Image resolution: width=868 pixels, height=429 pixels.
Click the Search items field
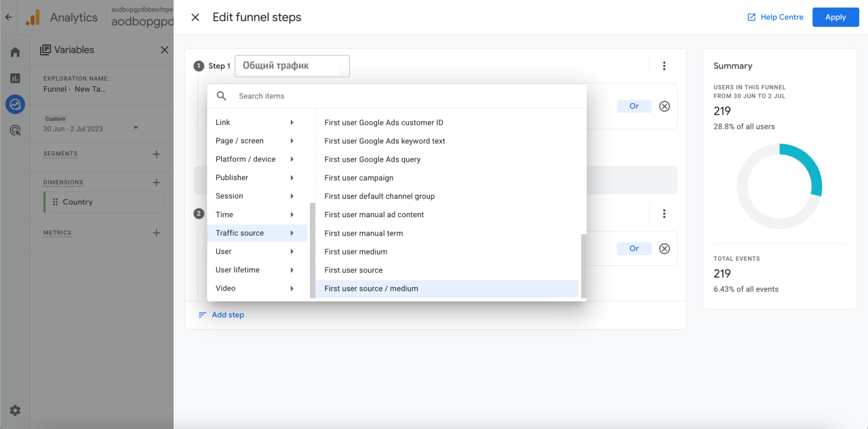point(407,96)
